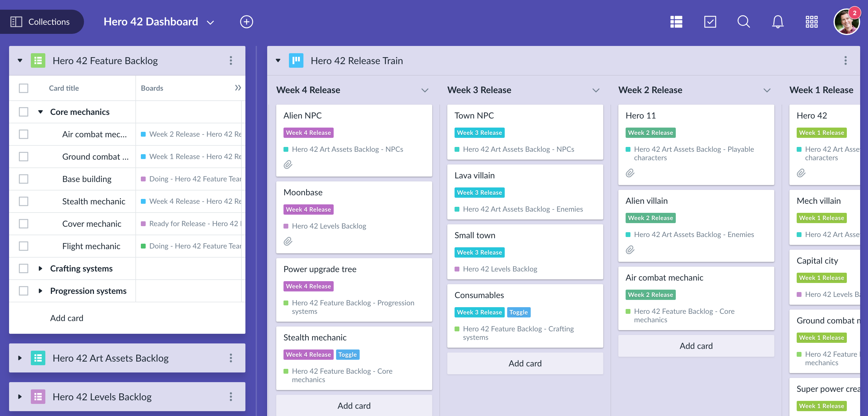This screenshot has height=416, width=868.
Task: Click attachment paperclip on Alien NPC card
Action: pyautogui.click(x=288, y=164)
